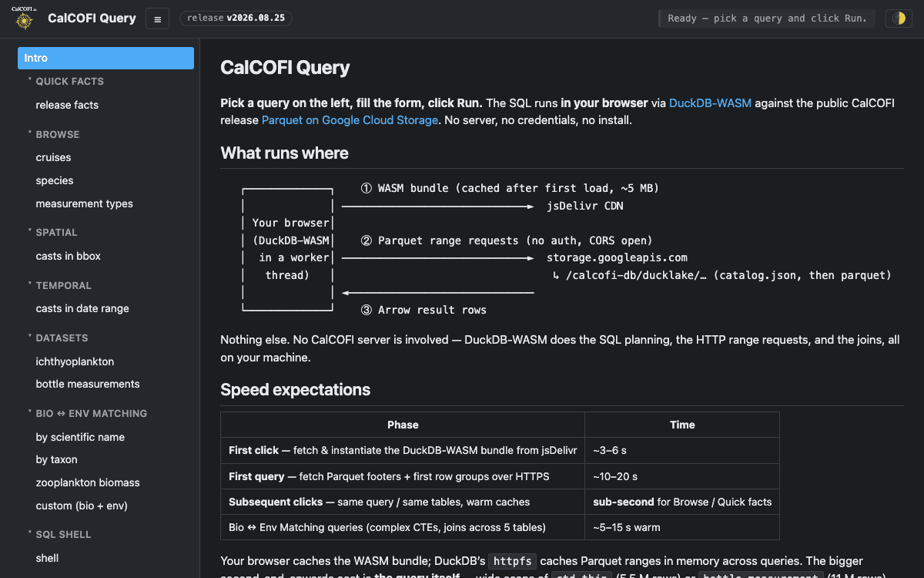Collapse the DATASETS section

pyautogui.click(x=62, y=338)
